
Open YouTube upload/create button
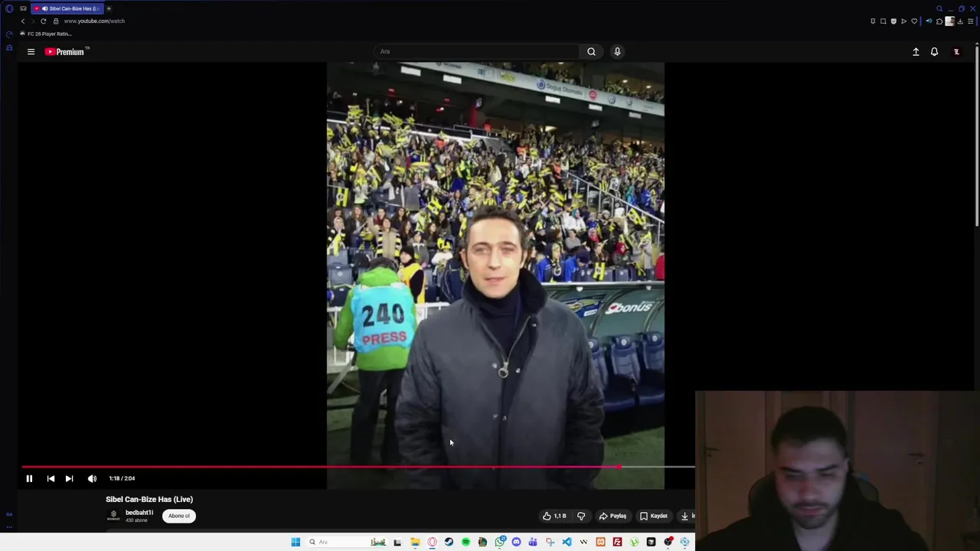(x=916, y=51)
